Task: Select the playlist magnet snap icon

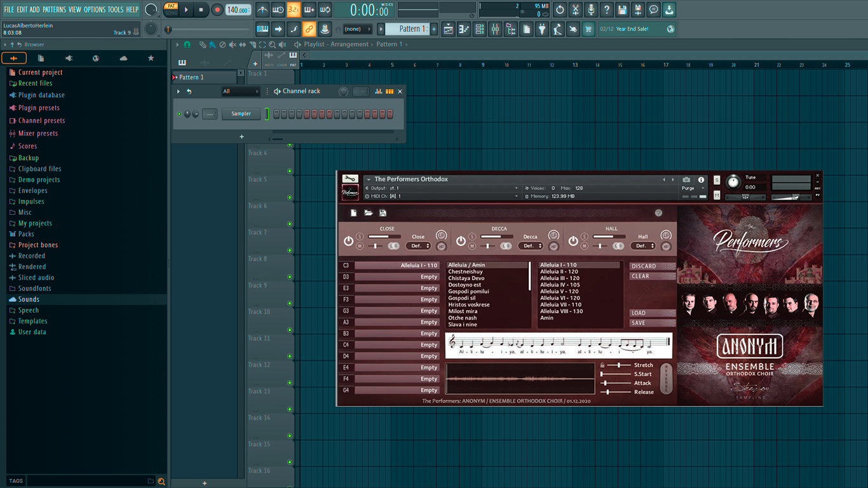Action: [x=187, y=44]
